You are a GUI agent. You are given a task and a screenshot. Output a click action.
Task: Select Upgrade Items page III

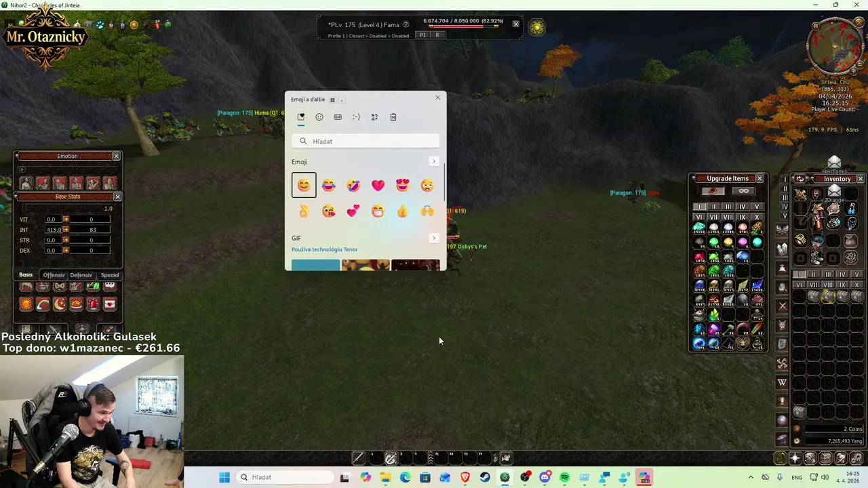(728, 207)
